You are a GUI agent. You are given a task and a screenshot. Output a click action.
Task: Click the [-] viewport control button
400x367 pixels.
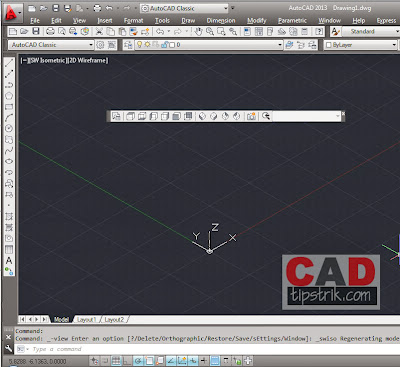[24, 60]
